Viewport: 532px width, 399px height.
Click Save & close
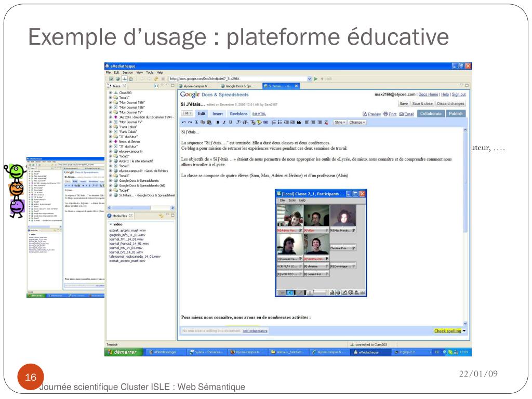pyautogui.click(x=422, y=103)
